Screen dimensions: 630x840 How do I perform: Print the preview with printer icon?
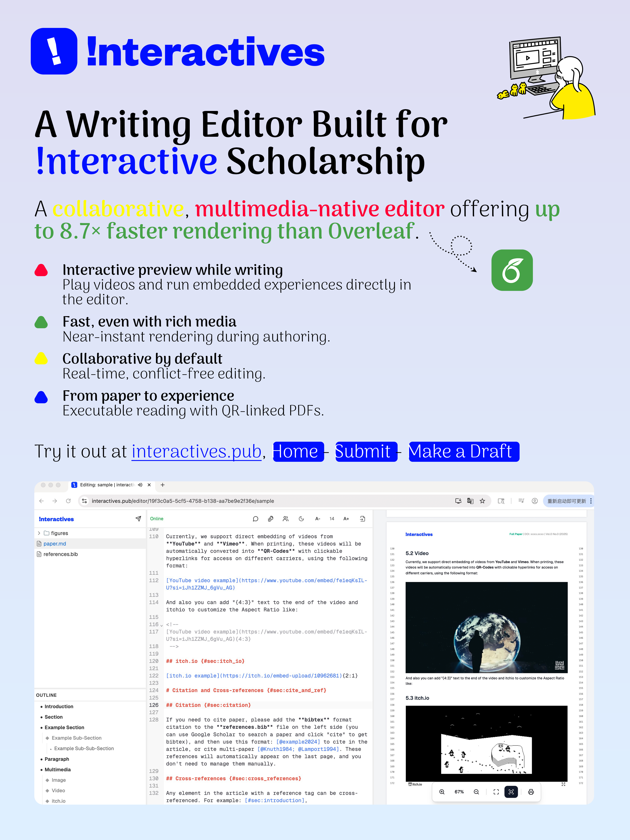point(531,792)
